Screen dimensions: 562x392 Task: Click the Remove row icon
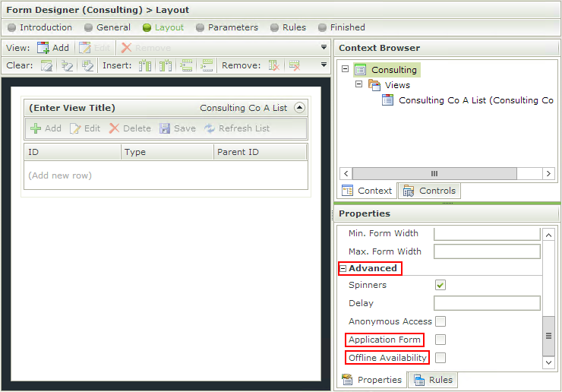(295, 65)
